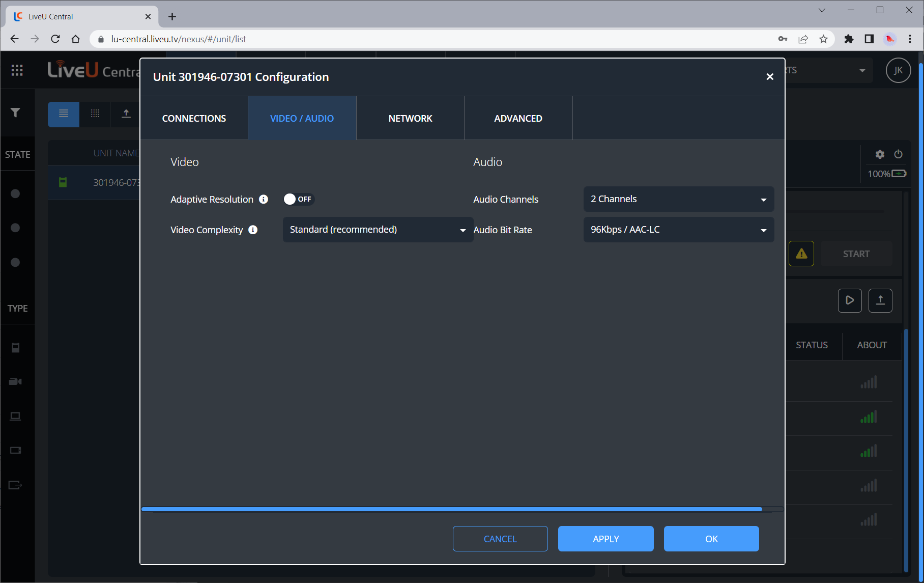
Task: Switch to the Connections tab
Action: (x=194, y=118)
